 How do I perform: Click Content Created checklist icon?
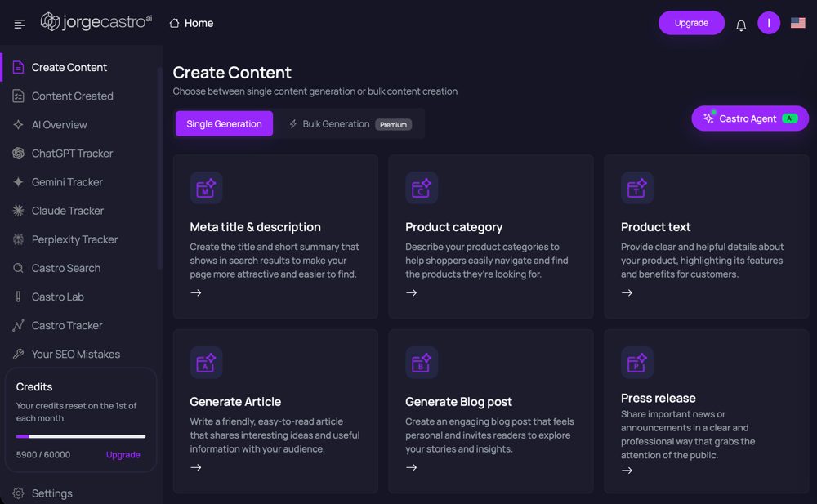[x=18, y=96]
